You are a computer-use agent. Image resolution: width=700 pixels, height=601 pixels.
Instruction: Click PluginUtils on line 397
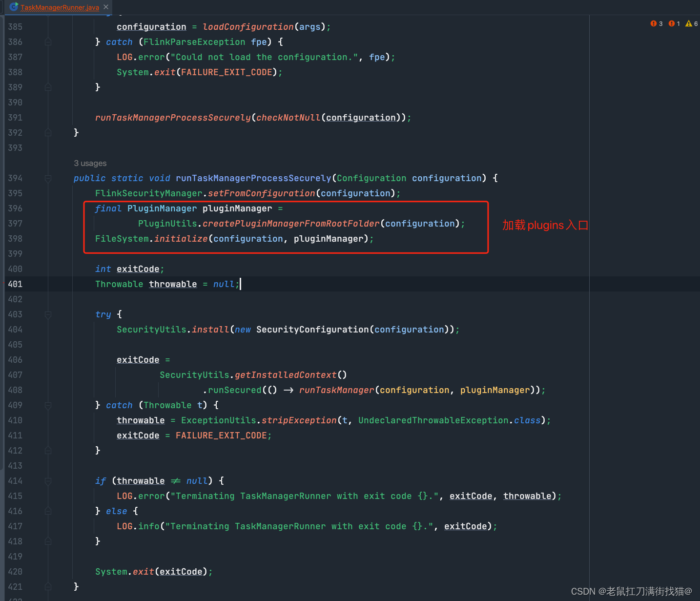[167, 224]
